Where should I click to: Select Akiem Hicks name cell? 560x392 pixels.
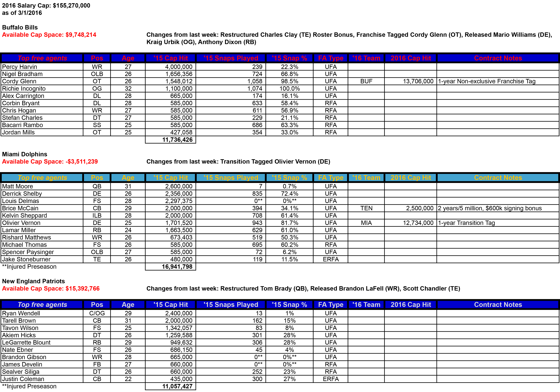point(42,335)
